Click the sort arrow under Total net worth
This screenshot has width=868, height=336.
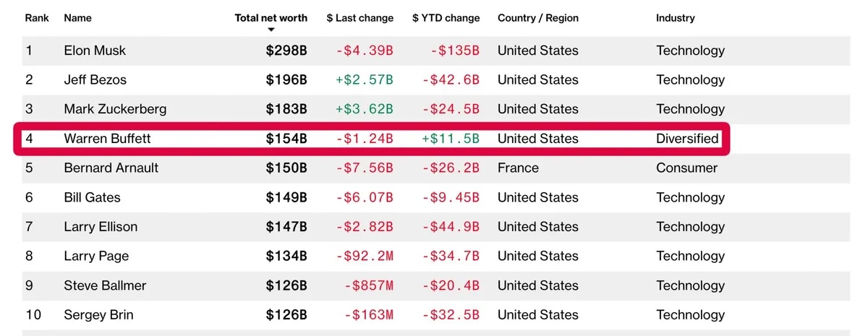coord(271,30)
